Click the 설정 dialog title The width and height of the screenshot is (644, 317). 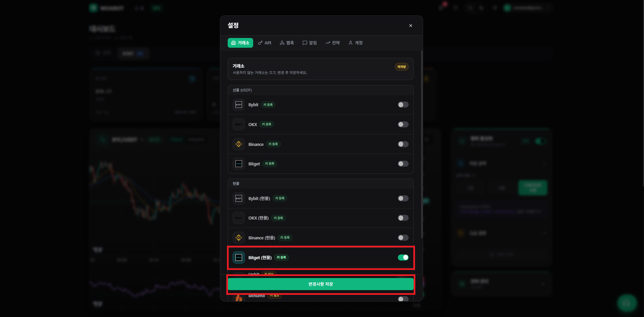[x=233, y=26]
